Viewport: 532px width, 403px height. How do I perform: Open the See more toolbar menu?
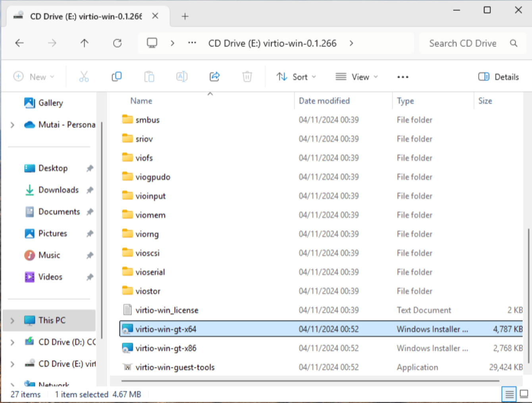(403, 76)
